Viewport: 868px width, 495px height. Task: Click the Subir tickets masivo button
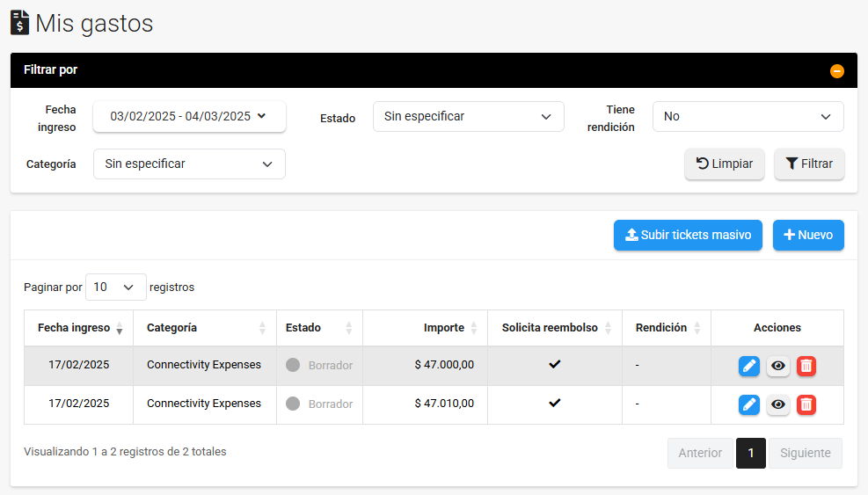pyautogui.click(x=687, y=236)
